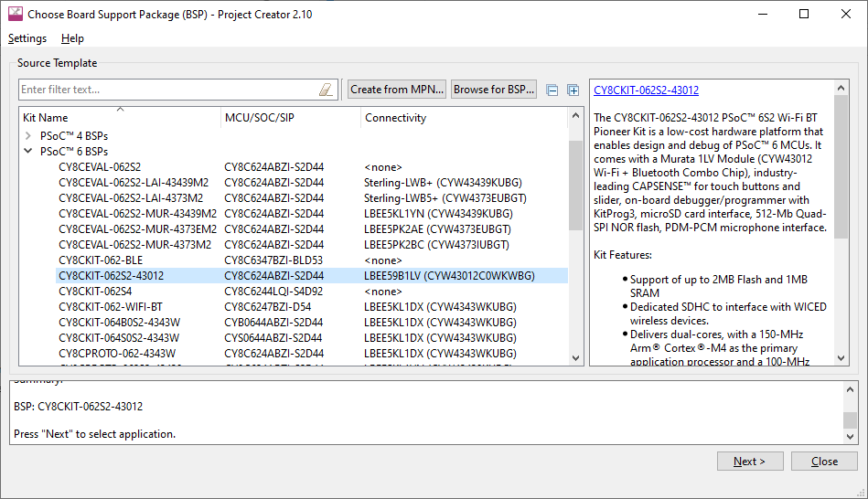Screen dimensions: 868x499
Task: Click the BSP: CY8CKIT-062S2-43012 summary text
Action: click(x=78, y=407)
